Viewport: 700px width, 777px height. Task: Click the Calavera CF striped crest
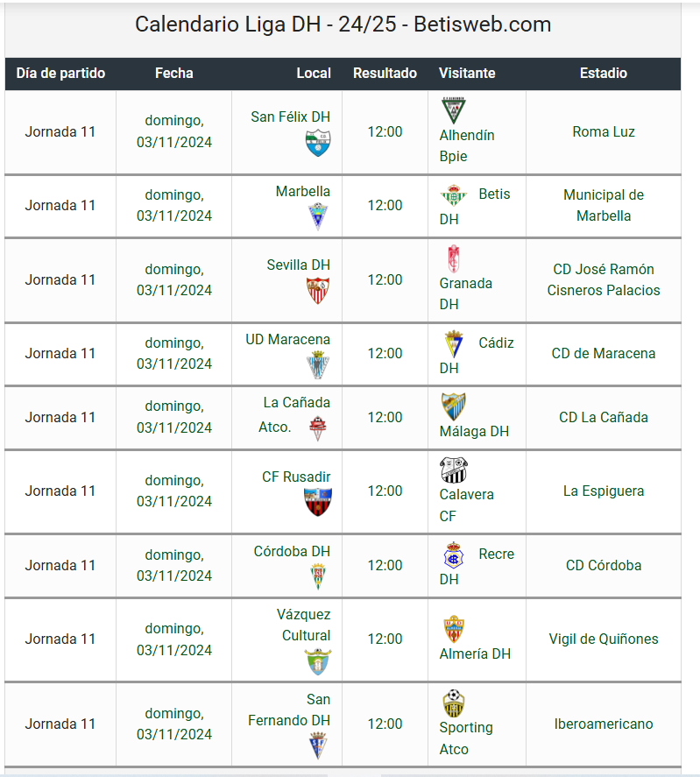click(x=453, y=470)
